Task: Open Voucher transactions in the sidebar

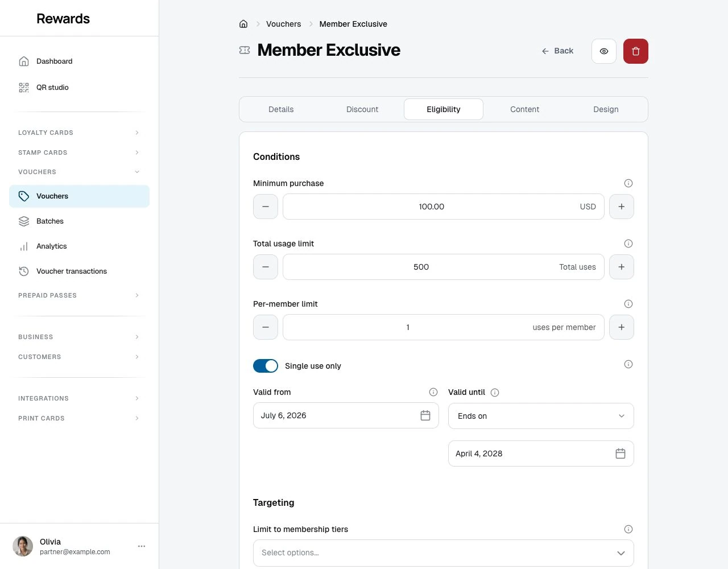Action: [79, 271]
